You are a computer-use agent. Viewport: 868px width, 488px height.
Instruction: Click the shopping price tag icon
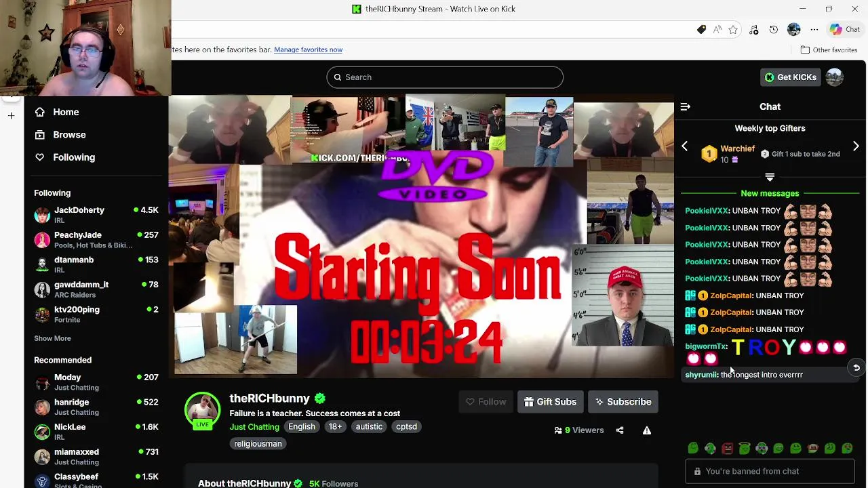coord(701,30)
